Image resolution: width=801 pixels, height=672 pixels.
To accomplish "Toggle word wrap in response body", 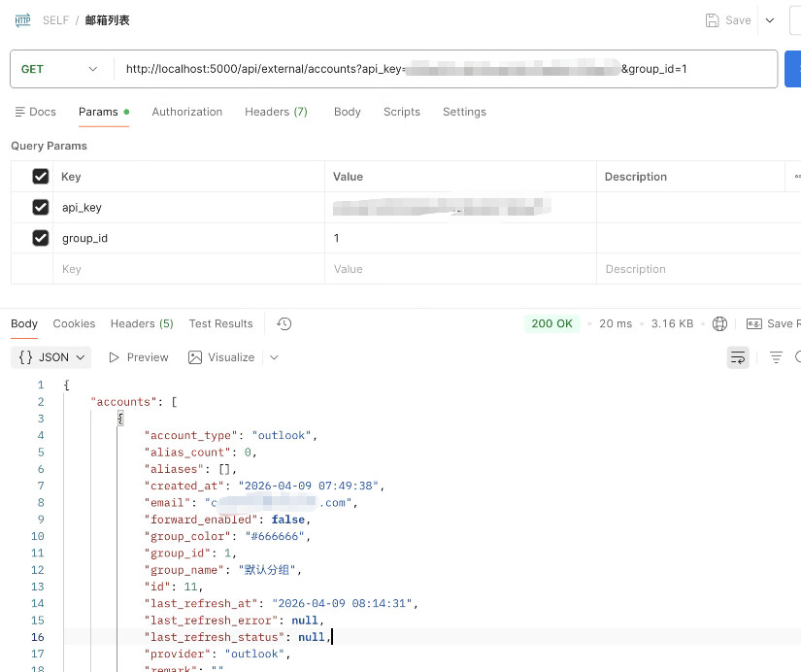I will 738,357.
